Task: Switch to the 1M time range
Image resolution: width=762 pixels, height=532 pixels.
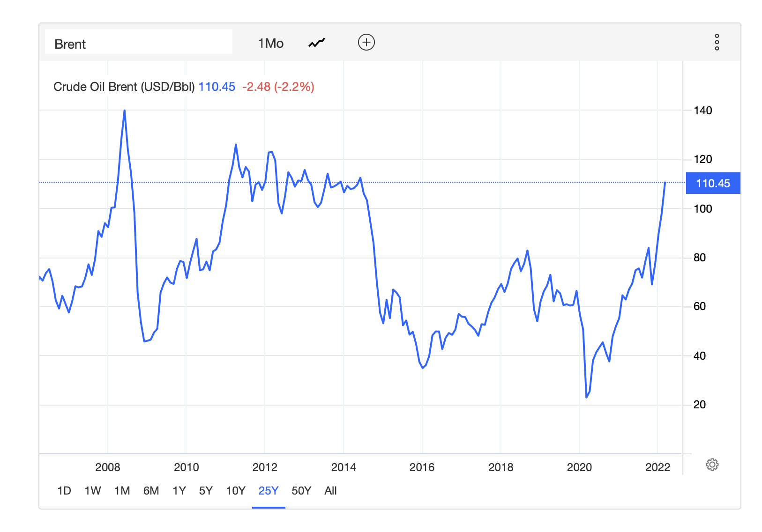Action: click(x=122, y=491)
